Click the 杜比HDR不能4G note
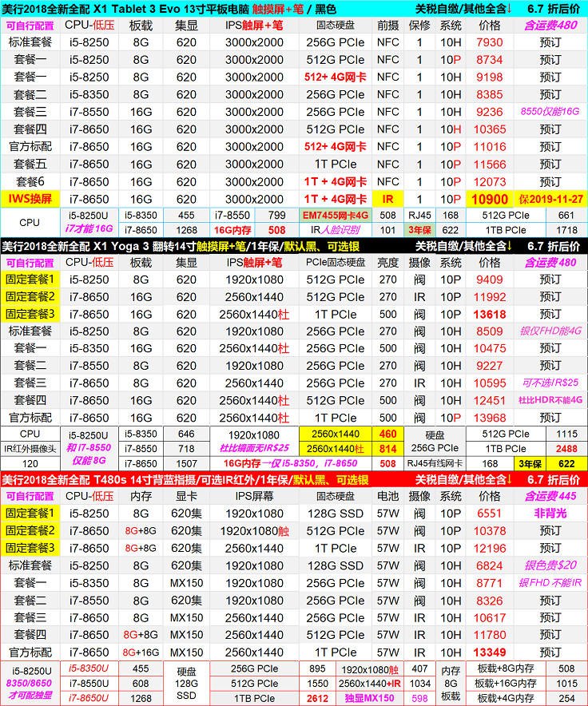The image size is (588, 706). (x=550, y=400)
